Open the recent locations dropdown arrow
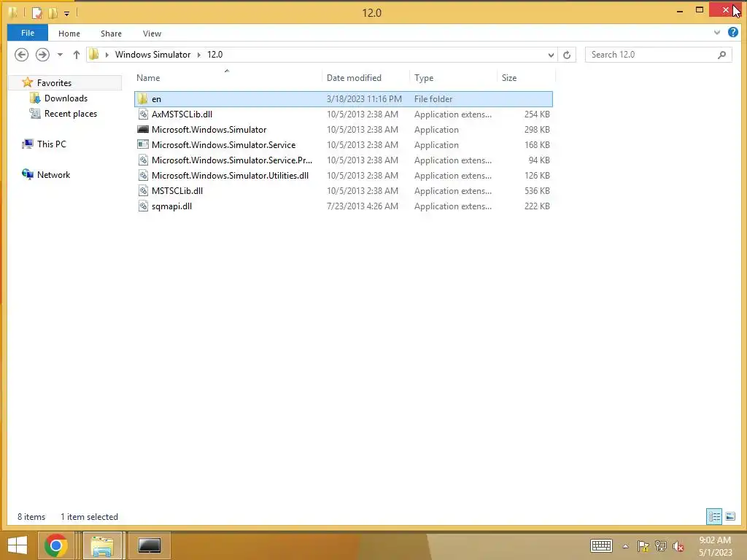 click(x=60, y=55)
